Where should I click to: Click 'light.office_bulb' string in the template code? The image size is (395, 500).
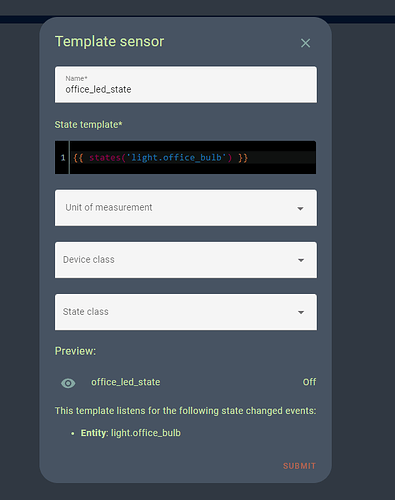tap(179, 157)
